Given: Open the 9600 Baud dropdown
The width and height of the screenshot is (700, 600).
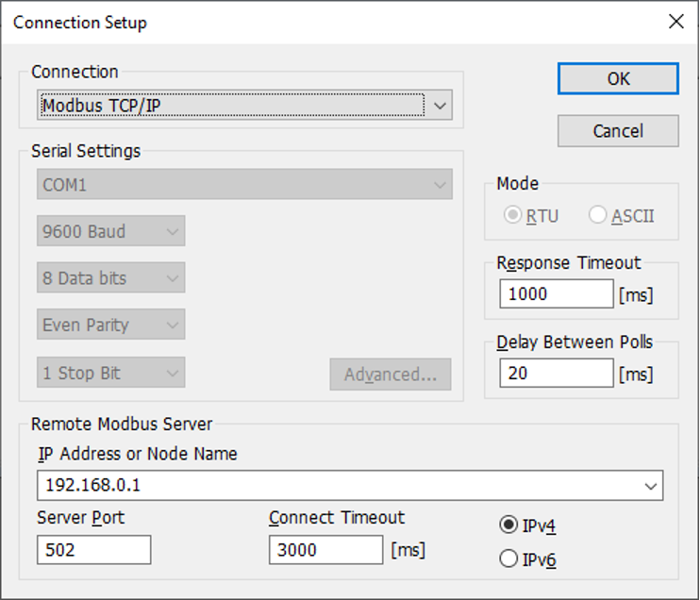Looking at the screenshot, I should [110, 231].
